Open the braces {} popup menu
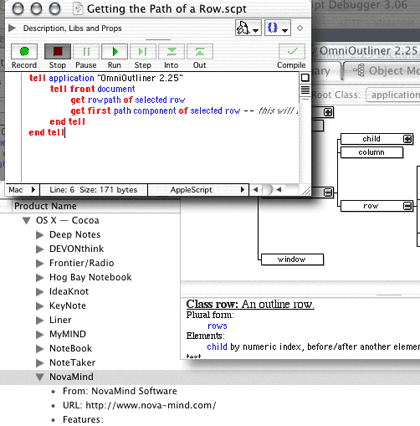The width and height of the screenshot is (420, 426). point(277,28)
